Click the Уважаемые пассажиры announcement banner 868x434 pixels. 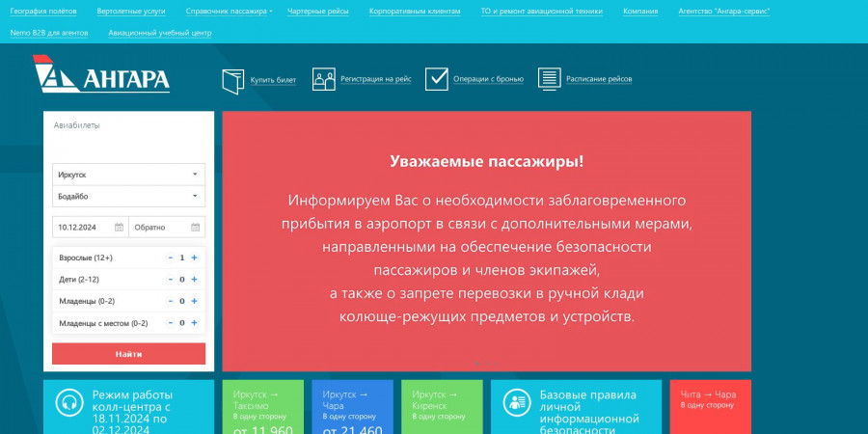coord(487,241)
